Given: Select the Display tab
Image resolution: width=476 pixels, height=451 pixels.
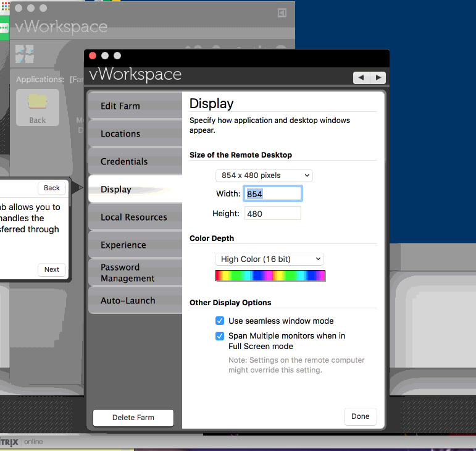Looking at the screenshot, I should point(135,189).
